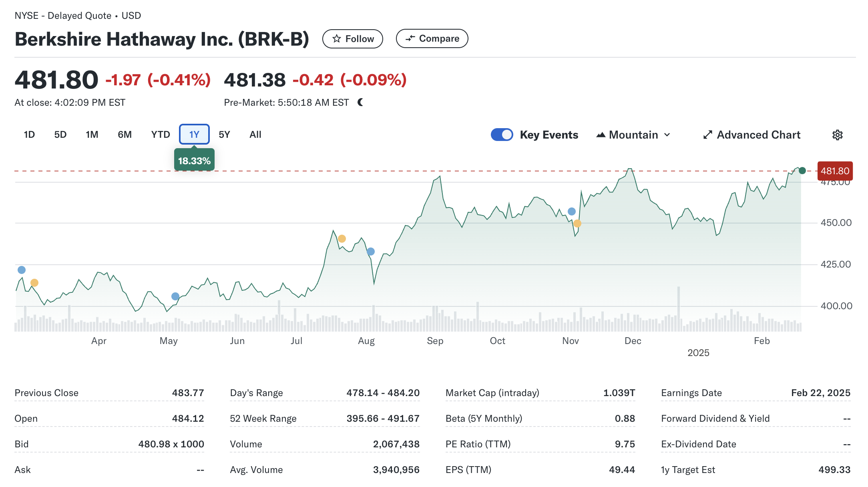
Task: Click the blue event dot near May
Action: (x=175, y=296)
